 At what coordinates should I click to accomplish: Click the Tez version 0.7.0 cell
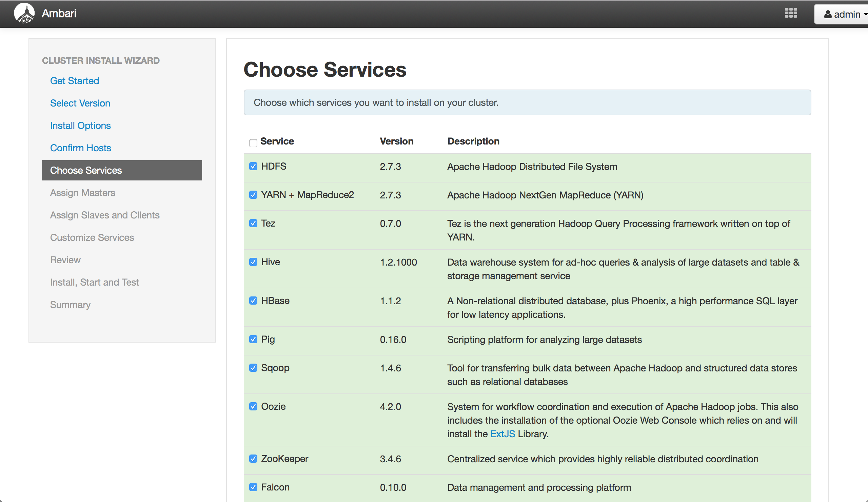pos(390,224)
